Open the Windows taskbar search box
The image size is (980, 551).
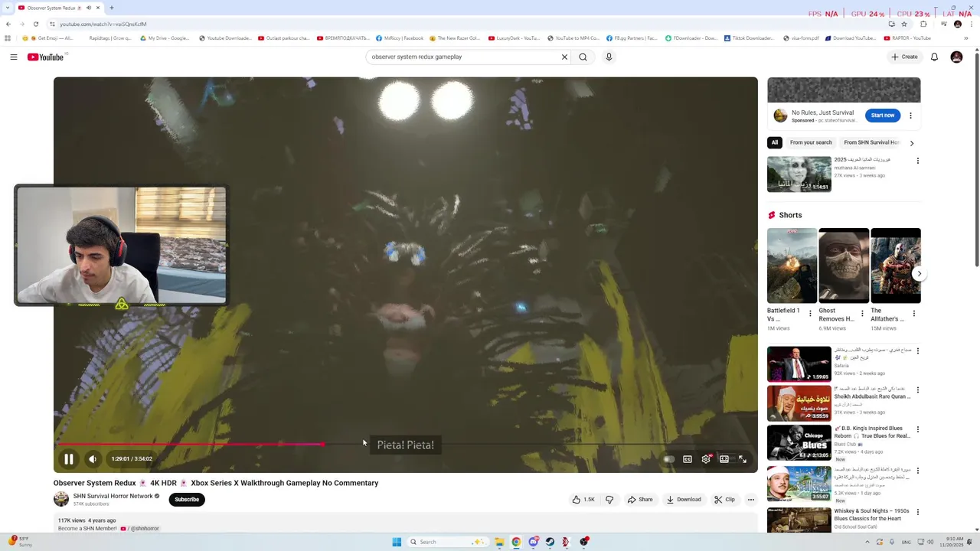pyautogui.click(x=449, y=542)
